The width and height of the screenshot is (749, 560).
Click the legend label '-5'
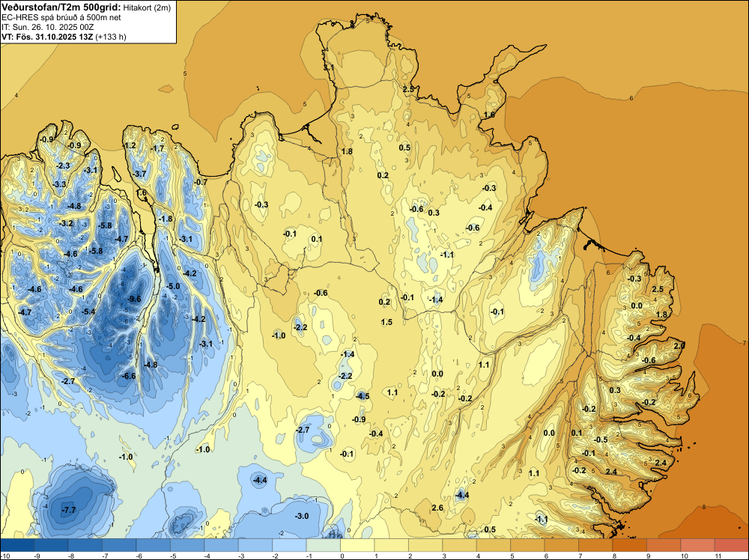(x=173, y=556)
